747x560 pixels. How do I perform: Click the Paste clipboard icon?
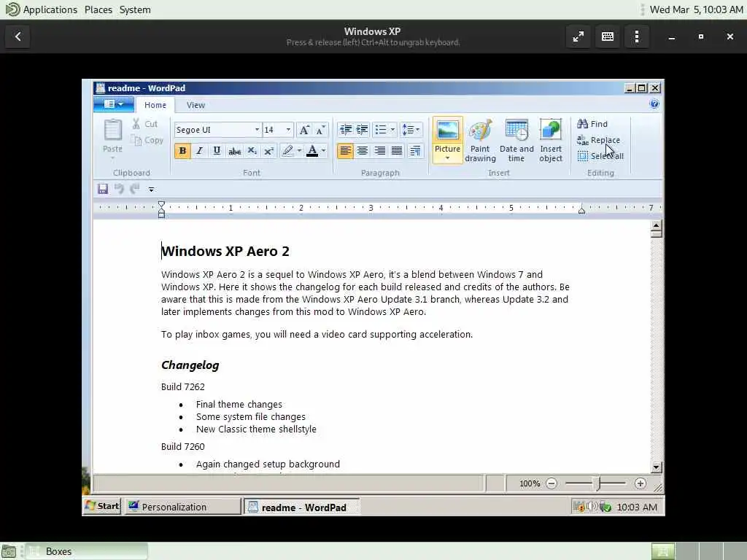(113, 130)
